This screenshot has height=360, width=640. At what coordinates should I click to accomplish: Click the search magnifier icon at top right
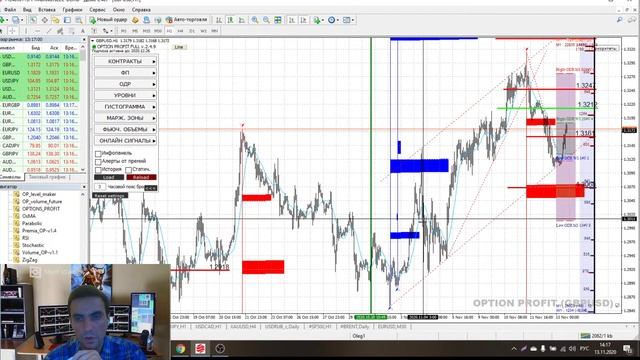[x=620, y=20]
